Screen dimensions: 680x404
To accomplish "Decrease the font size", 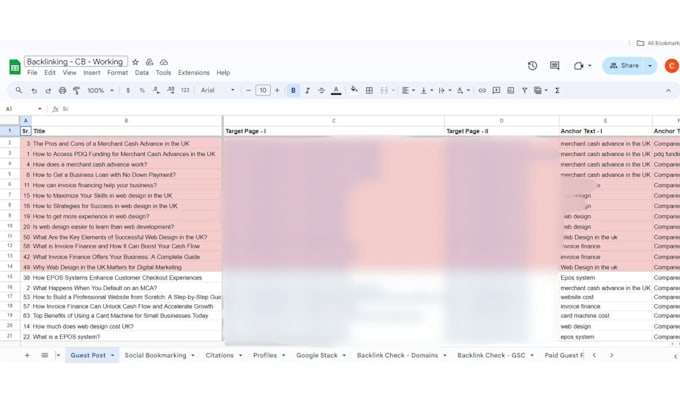I will click(x=248, y=91).
